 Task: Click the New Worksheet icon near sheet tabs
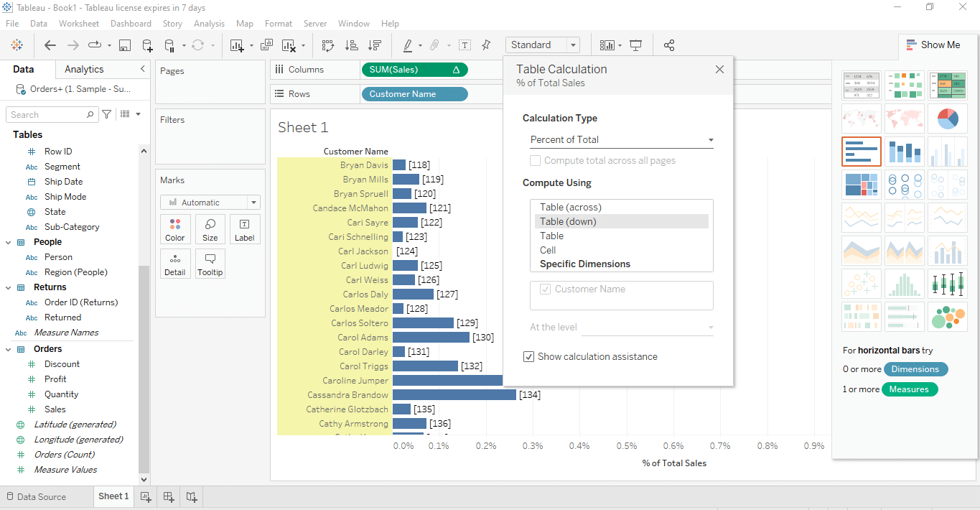coord(146,496)
